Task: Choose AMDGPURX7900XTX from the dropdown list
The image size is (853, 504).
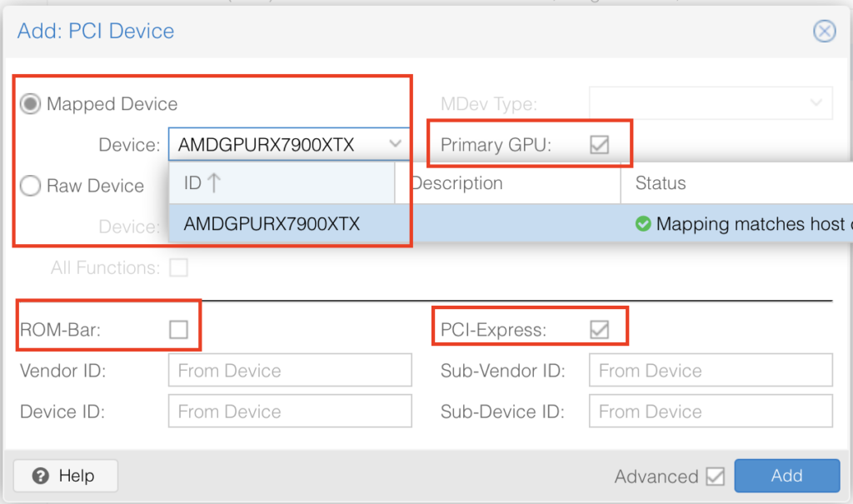Action: pyautogui.click(x=272, y=224)
